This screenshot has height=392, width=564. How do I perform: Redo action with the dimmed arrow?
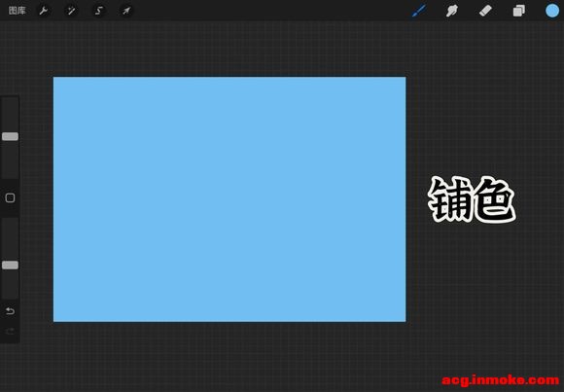[x=10, y=331]
